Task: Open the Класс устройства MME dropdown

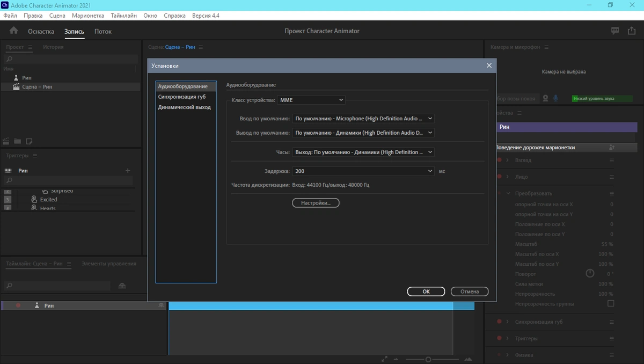Action: [311, 100]
